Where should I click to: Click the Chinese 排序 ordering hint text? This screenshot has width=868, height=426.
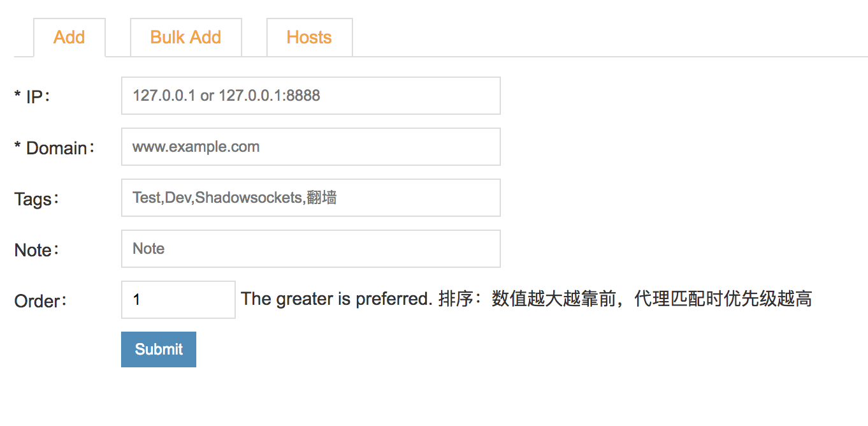[x=625, y=299]
